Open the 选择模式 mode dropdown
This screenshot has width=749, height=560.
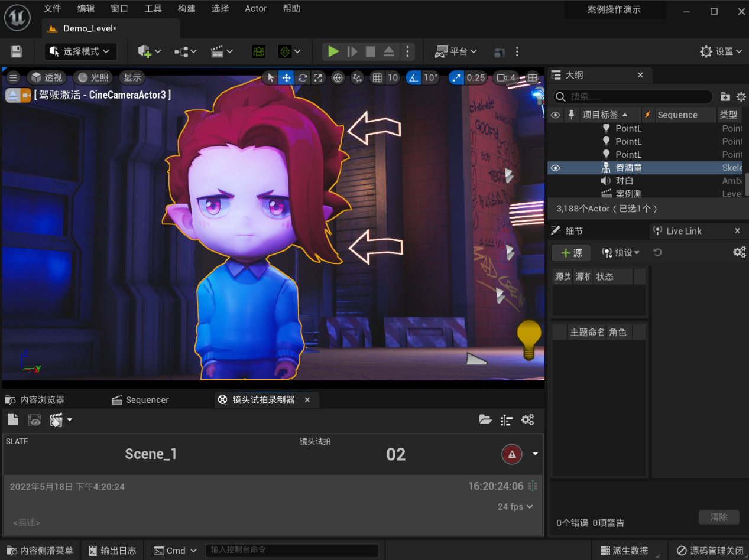[80, 51]
